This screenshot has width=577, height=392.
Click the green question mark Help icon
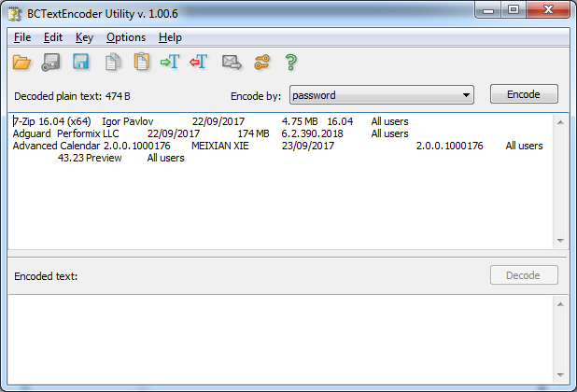(x=290, y=63)
